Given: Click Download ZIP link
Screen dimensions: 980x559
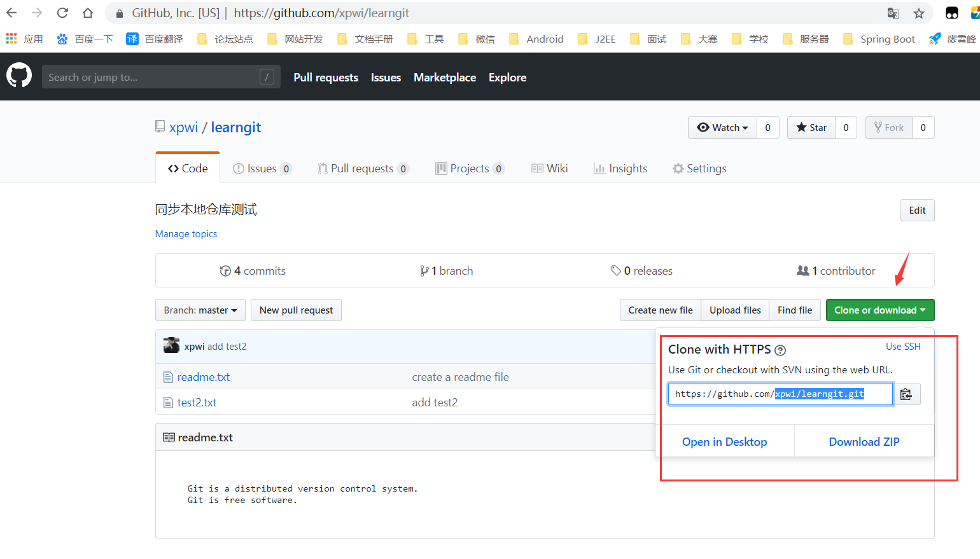Looking at the screenshot, I should pos(864,441).
